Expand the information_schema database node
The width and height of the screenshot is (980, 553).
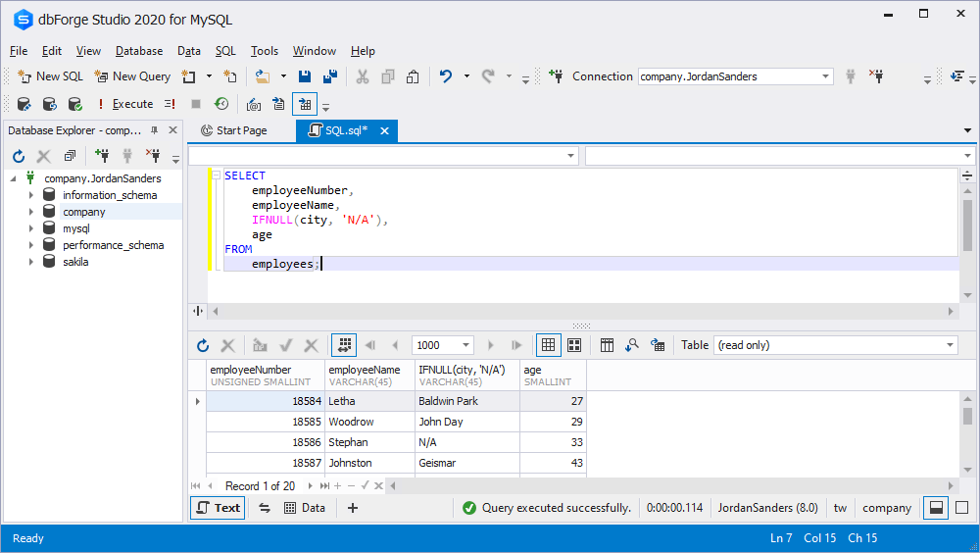[30, 195]
